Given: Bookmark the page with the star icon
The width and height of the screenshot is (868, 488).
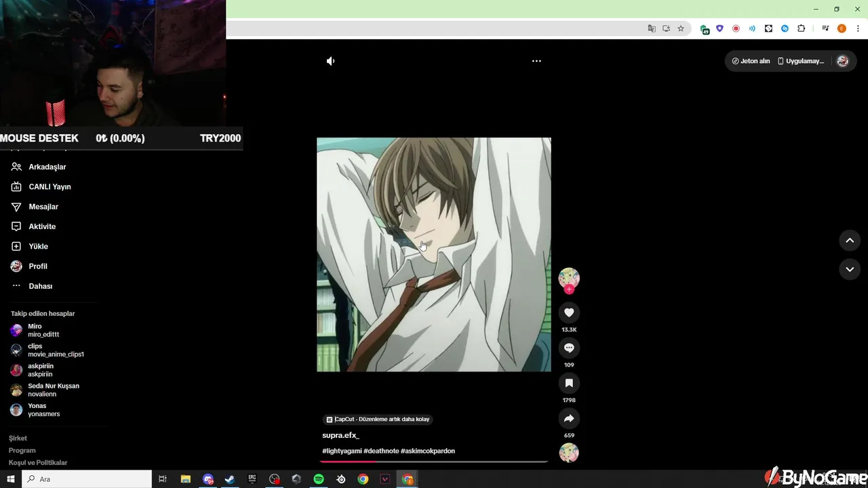Looking at the screenshot, I should pyautogui.click(x=681, y=28).
